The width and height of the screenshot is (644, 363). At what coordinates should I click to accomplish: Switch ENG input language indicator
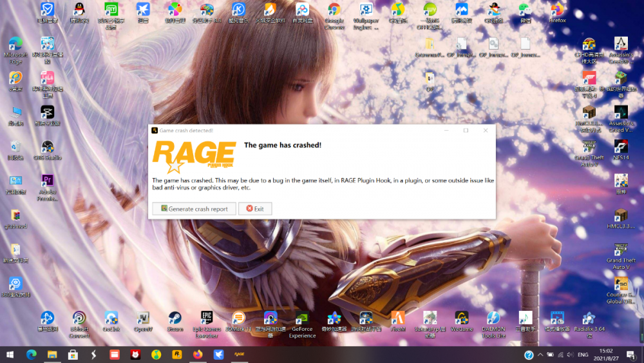[582, 355]
